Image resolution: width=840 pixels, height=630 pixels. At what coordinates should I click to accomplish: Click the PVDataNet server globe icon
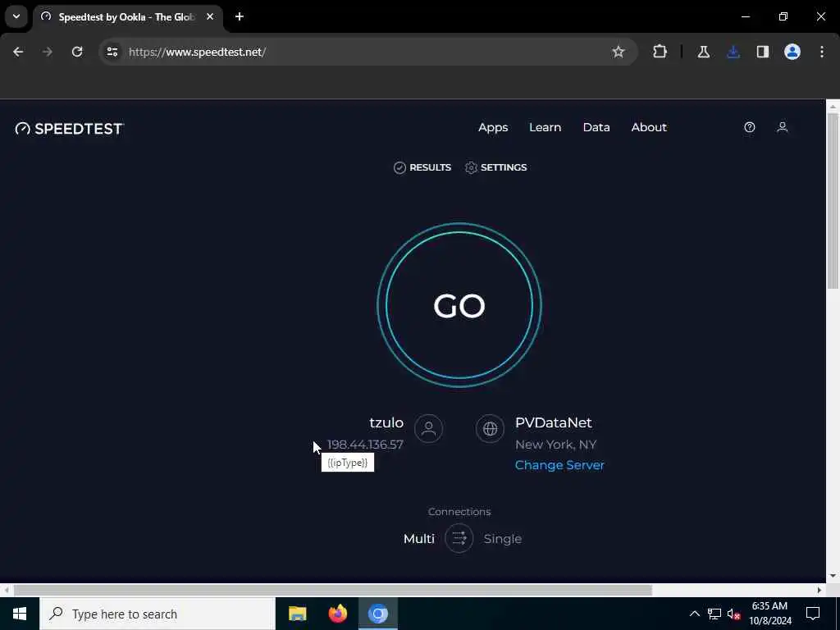coord(490,428)
